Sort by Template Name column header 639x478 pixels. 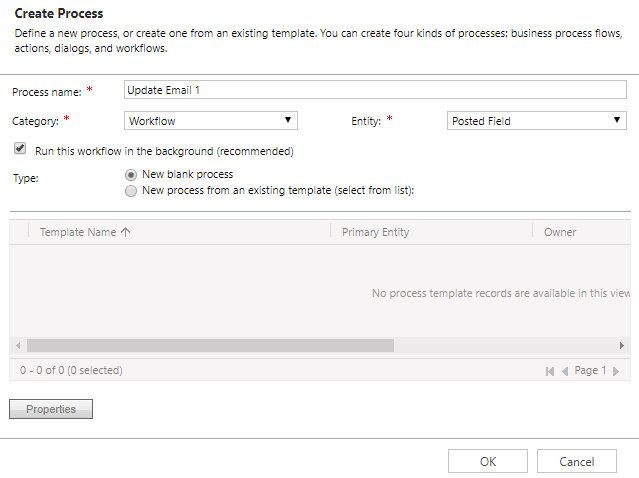78,232
